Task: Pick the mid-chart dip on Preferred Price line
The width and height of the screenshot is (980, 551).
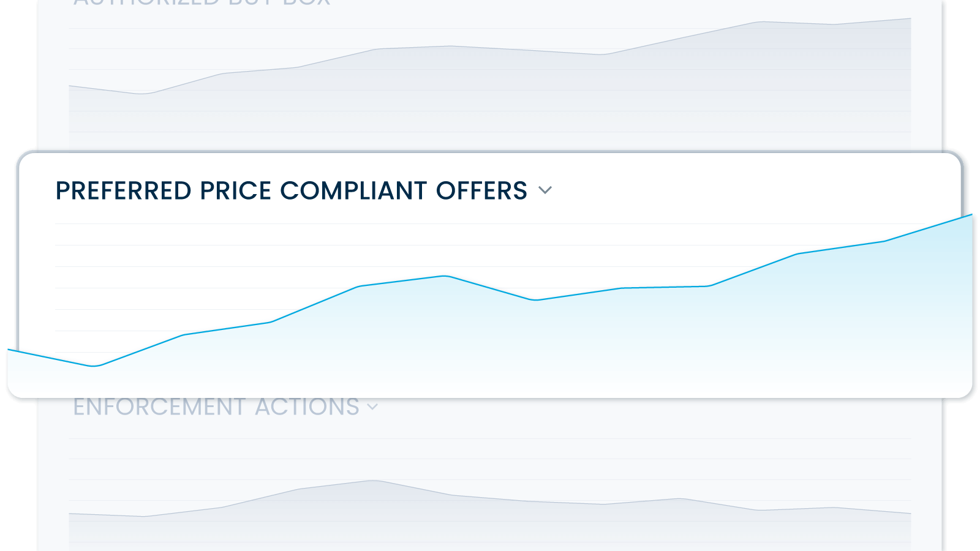Action: coord(535,300)
